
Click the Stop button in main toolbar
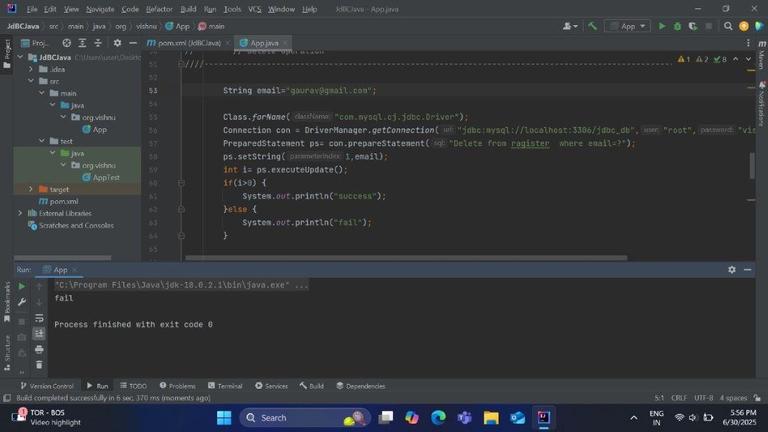(x=709, y=26)
